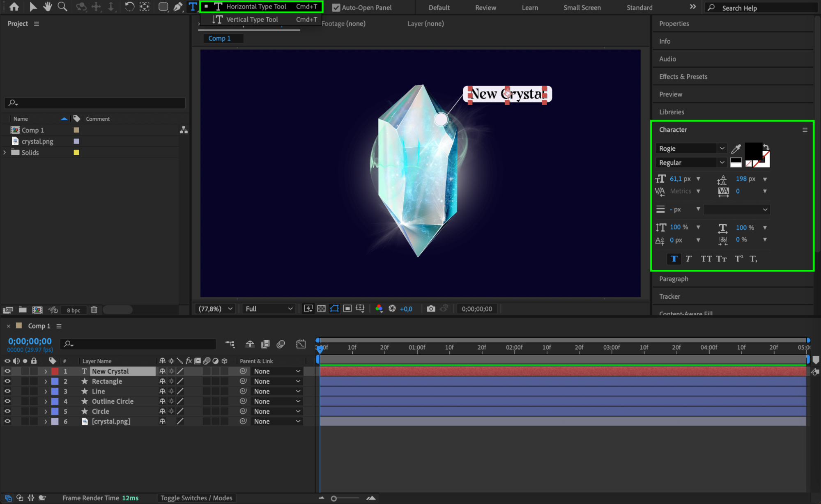Select crystal.png in the Project panel
The width and height of the screenshot is (821, 504).
pyautogui.click(x=37, y=141)
